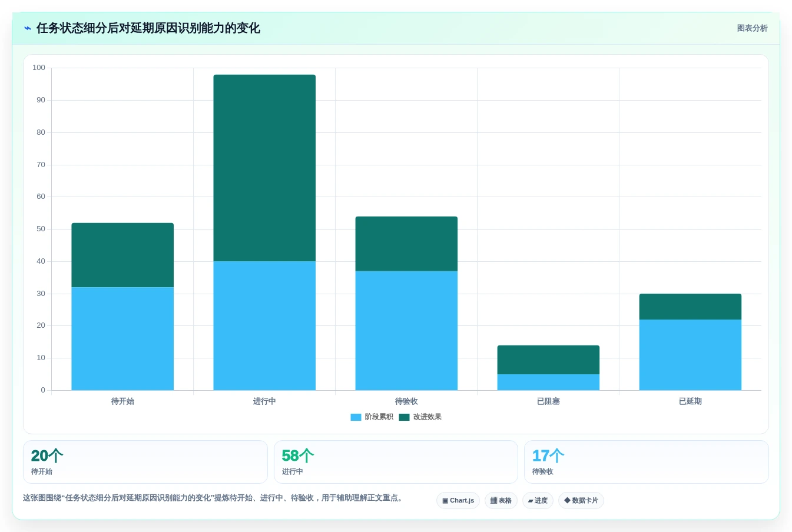Screen dimensions: 792x532
Task: Click the green 已延期 bar segment
Action: 690,307
